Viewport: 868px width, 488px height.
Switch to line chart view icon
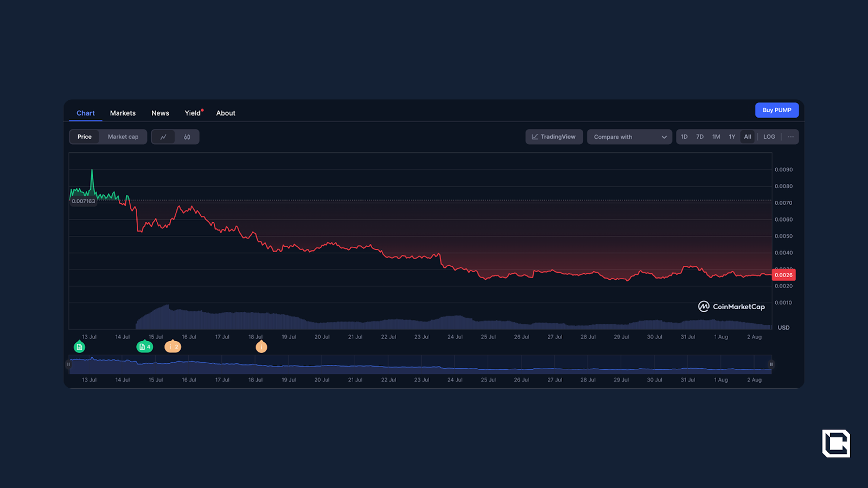(163, 137)
